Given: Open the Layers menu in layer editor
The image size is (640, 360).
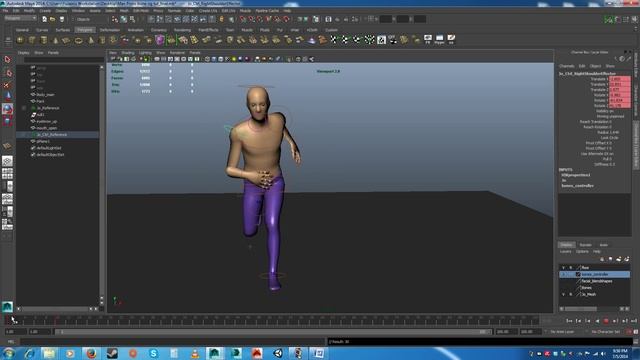Looking at the screenshot, I should pyautogui.click(x=566, y=251).
